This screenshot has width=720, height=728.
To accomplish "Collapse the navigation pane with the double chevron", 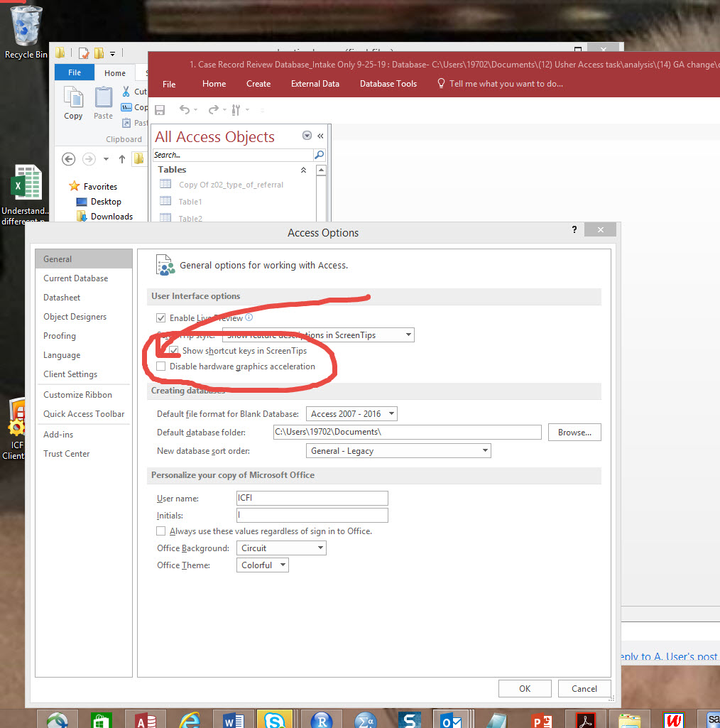I will point(320,136).
